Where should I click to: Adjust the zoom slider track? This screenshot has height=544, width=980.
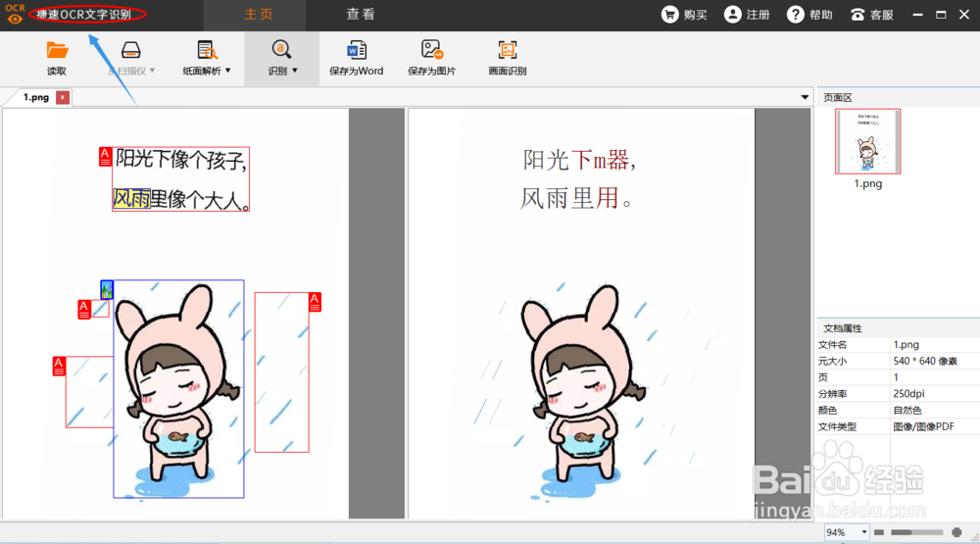(917, 532)
